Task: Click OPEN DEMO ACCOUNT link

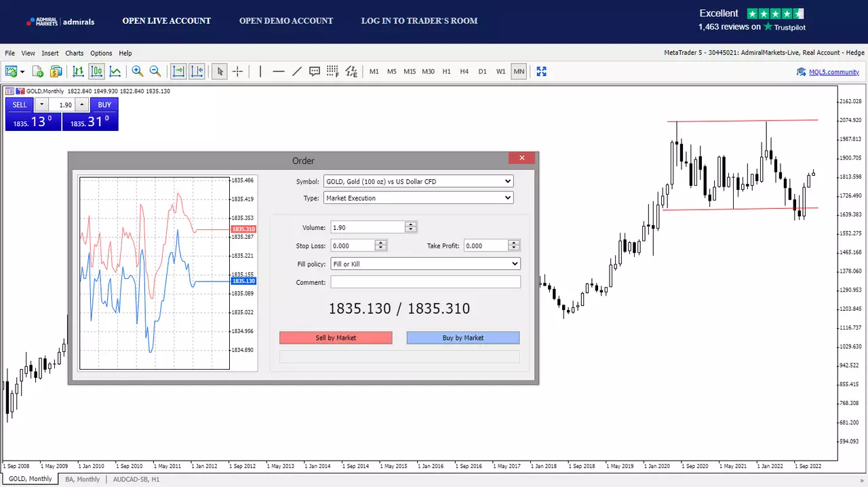Action: click(286, 21)
